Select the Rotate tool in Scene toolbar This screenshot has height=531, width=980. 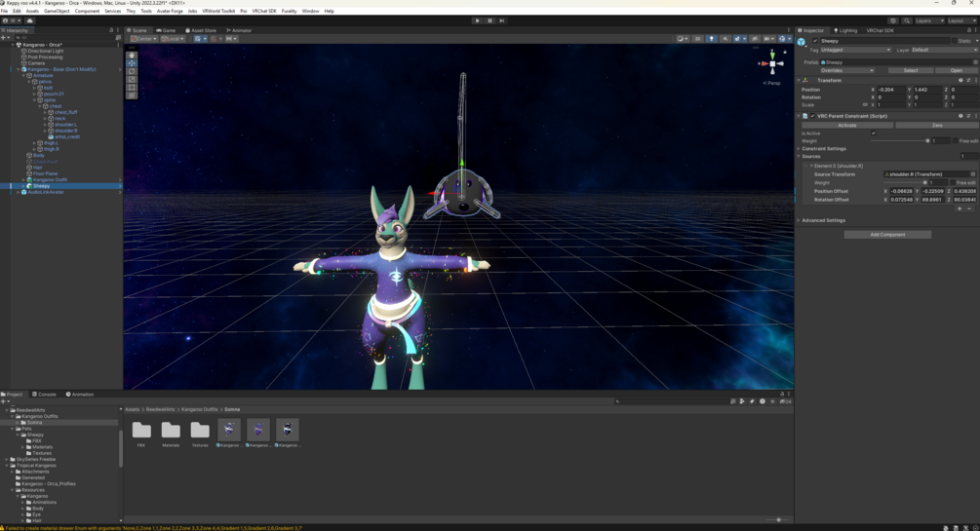point(132,71)
